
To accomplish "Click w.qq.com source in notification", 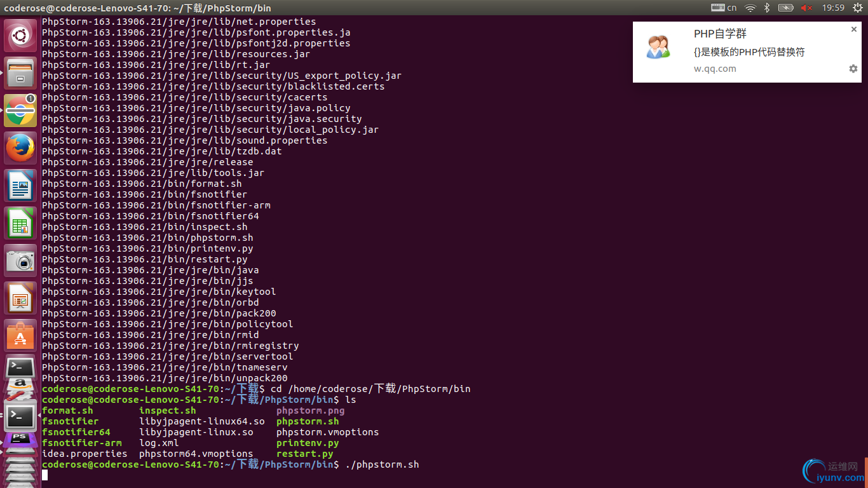I will tap(715, 69).
